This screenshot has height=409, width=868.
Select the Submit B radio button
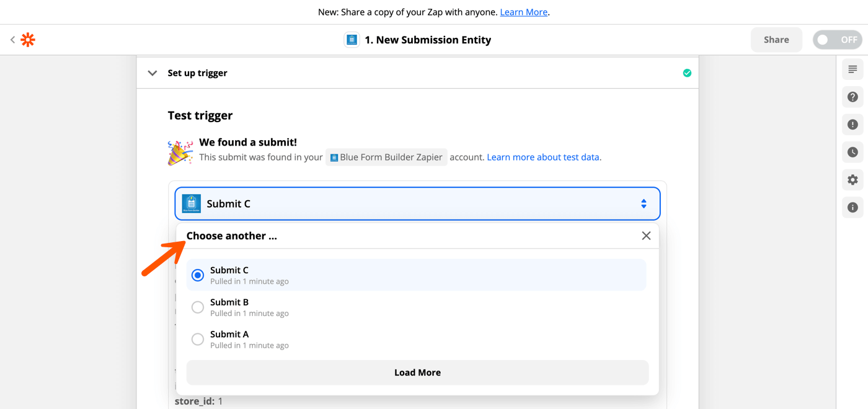(197, 307)
